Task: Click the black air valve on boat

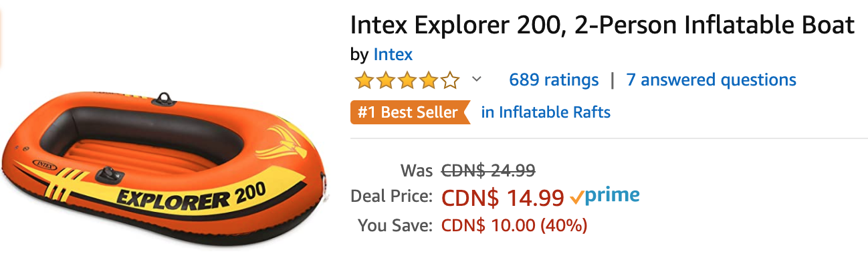Action: [x=108, y=175]
